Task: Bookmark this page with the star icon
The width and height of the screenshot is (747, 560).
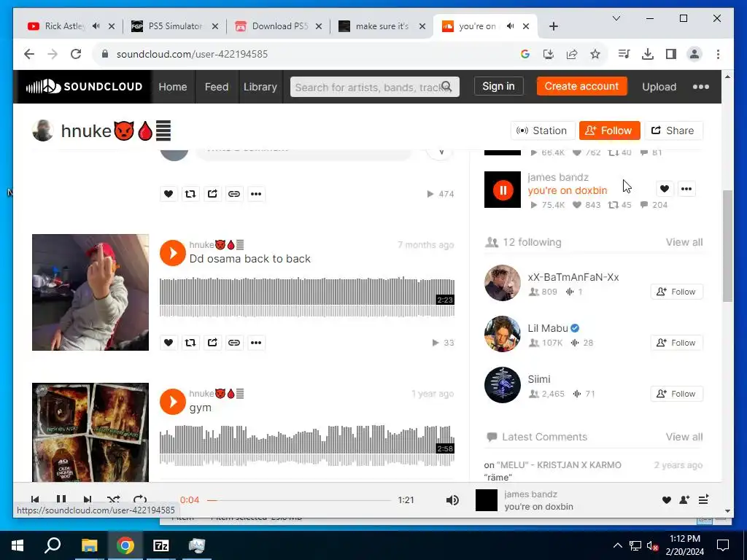Action: click(595, 54)
